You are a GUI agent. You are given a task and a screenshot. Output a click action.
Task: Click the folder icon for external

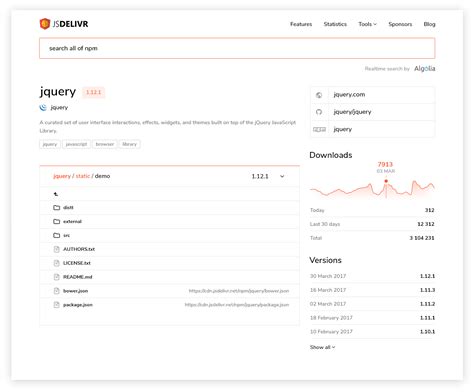[56, 221]
